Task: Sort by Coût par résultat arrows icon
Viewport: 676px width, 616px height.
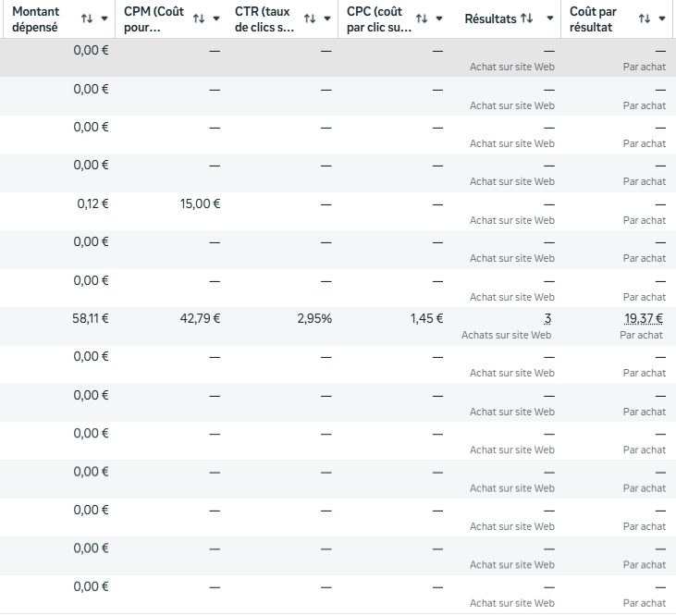Action: (x=645, y=18)
